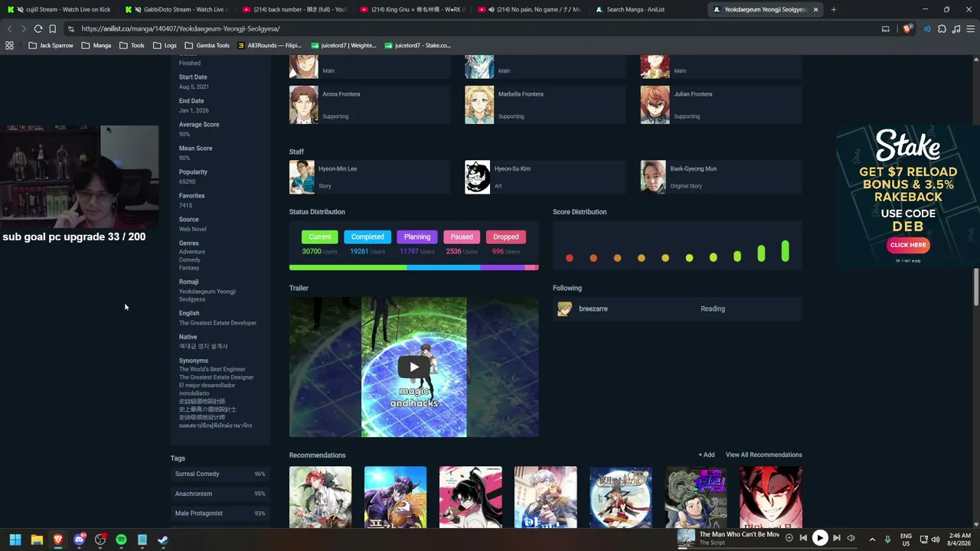Open the Gamba Tools bookmark folder

(207, 45)
